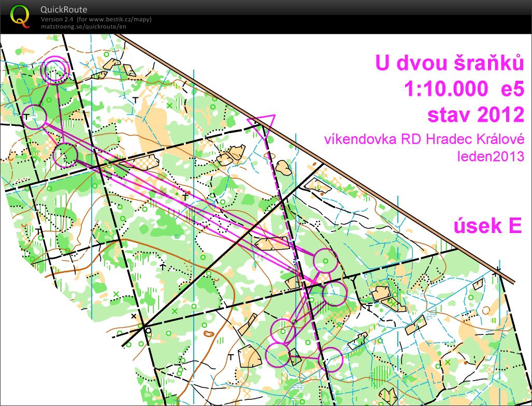Click the QuickRoute title text

tap(63, 9)
